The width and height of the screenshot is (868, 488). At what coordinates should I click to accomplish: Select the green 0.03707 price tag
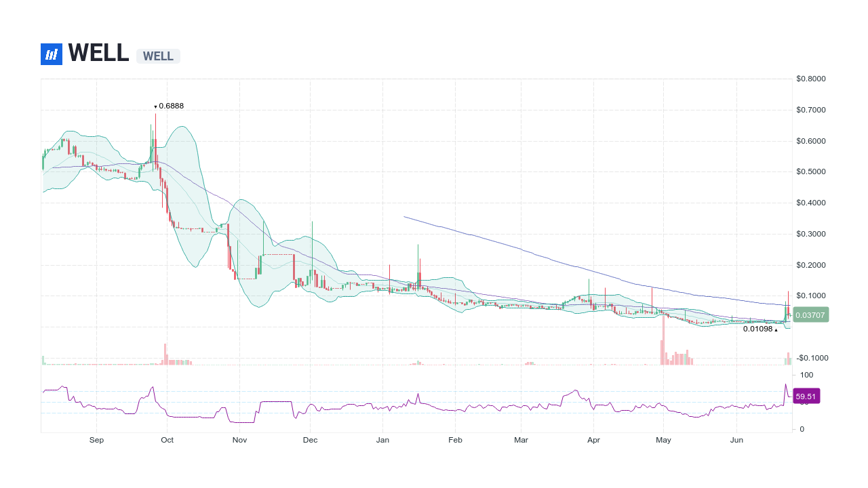click(x=810, y=314)
